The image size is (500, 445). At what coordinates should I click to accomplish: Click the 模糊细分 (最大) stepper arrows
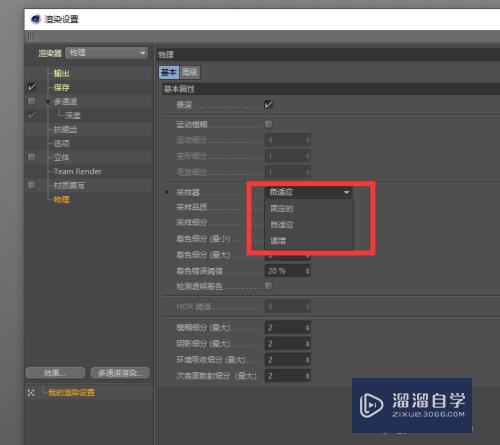click(308, 328)
